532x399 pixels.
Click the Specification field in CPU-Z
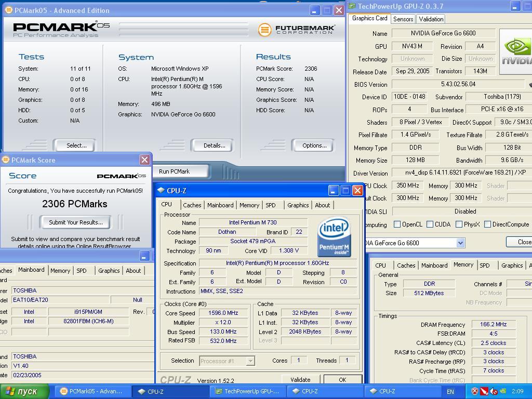tap(277, 263)
